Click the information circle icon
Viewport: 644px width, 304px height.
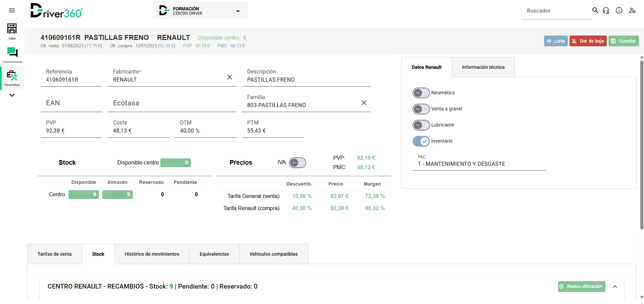(619, 10)
